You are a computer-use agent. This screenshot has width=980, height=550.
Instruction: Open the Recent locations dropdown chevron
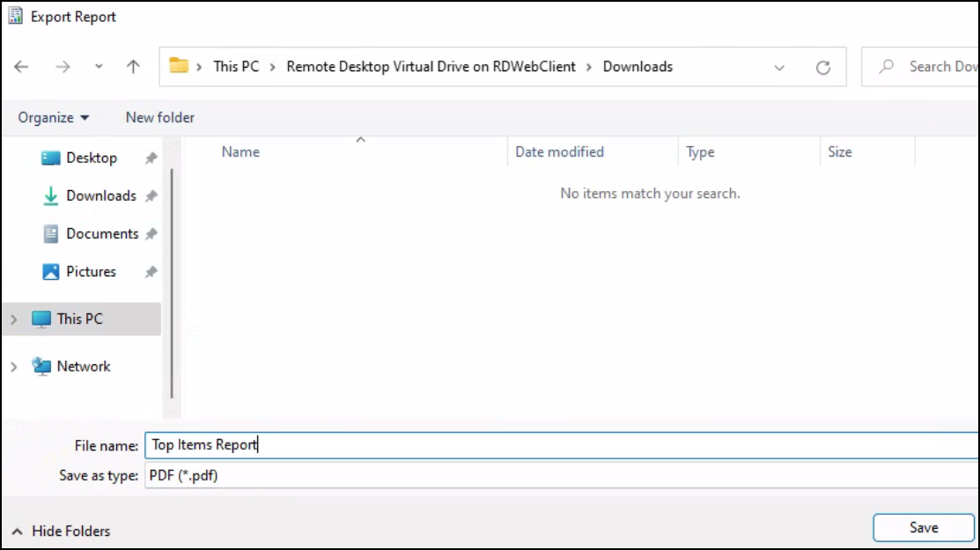click(99, 67)
